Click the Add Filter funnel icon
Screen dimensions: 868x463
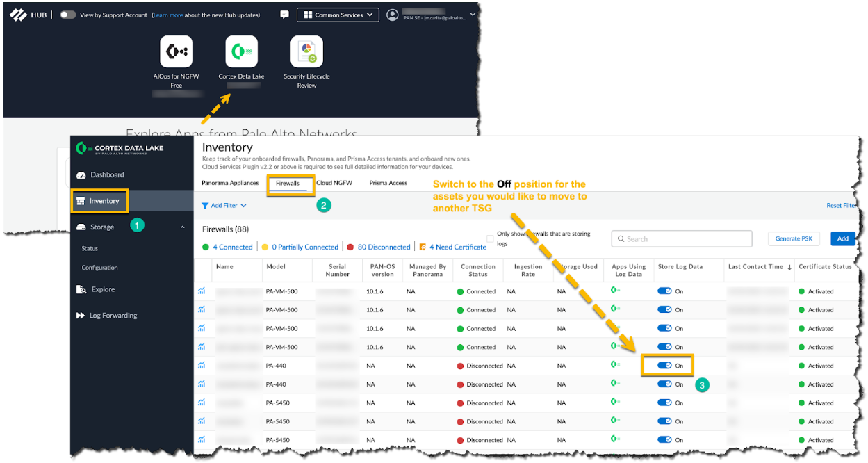(x=205, y=206)
